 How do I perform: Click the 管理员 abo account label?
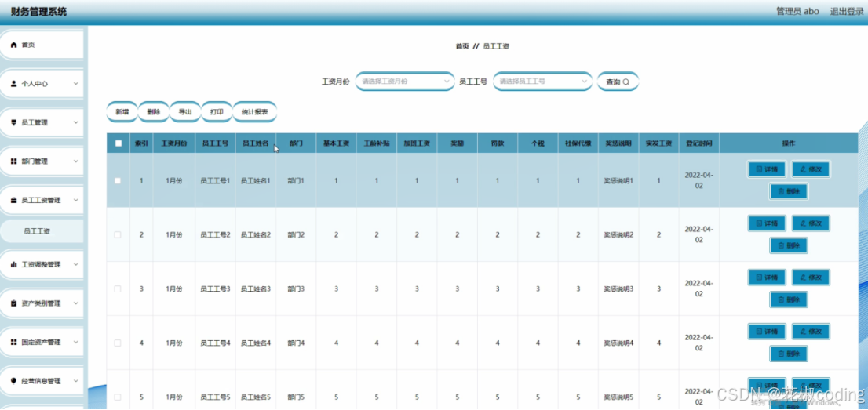797,11
